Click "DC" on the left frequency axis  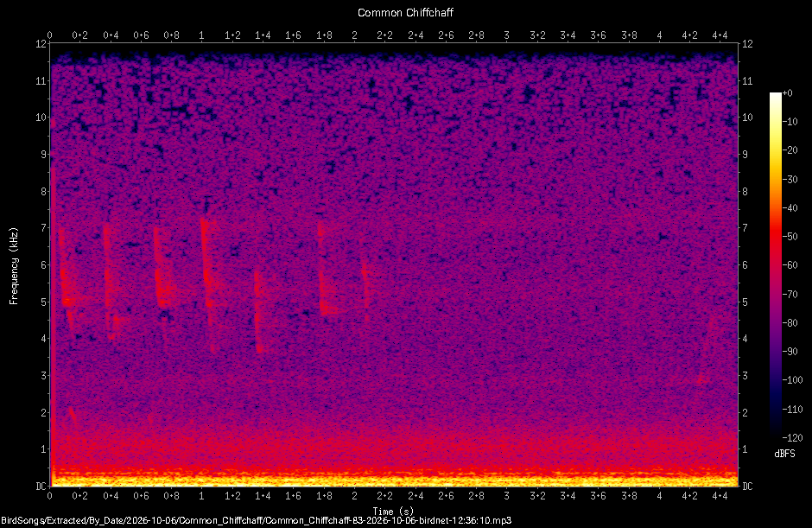coord(41,486)
